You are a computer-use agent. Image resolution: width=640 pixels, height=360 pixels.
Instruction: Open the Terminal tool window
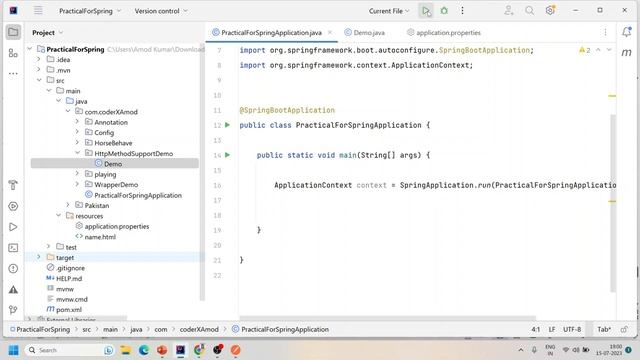point(13,248)
